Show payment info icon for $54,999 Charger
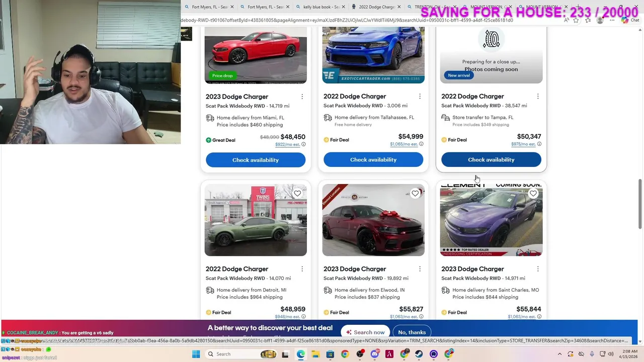This screenshot has height=362, width=644. click(x=421, y=144)
